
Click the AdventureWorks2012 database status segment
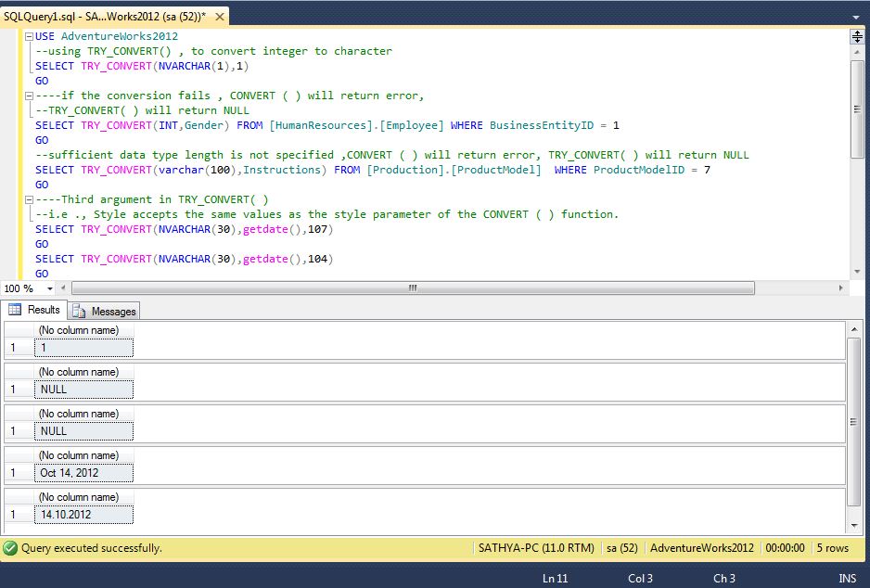click(700, 548)
